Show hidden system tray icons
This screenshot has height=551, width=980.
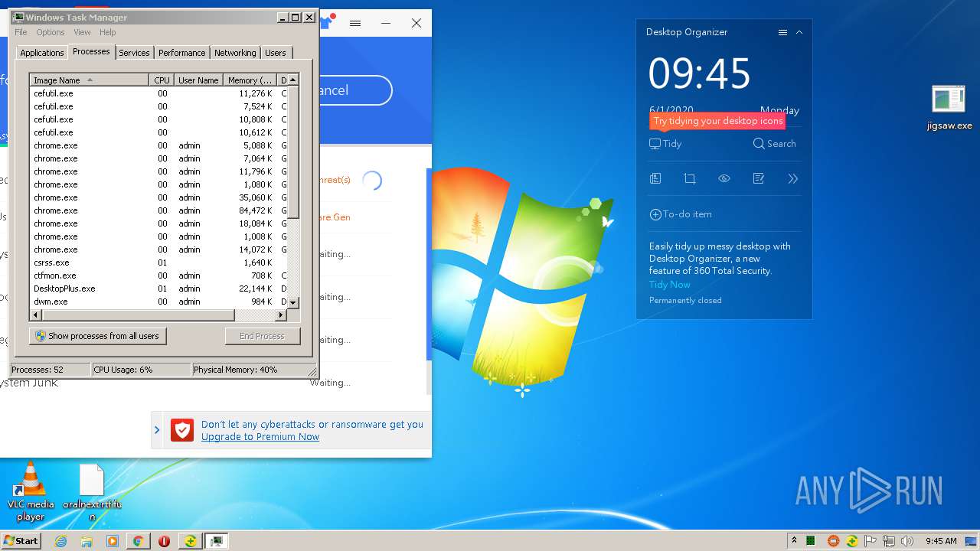794,541
